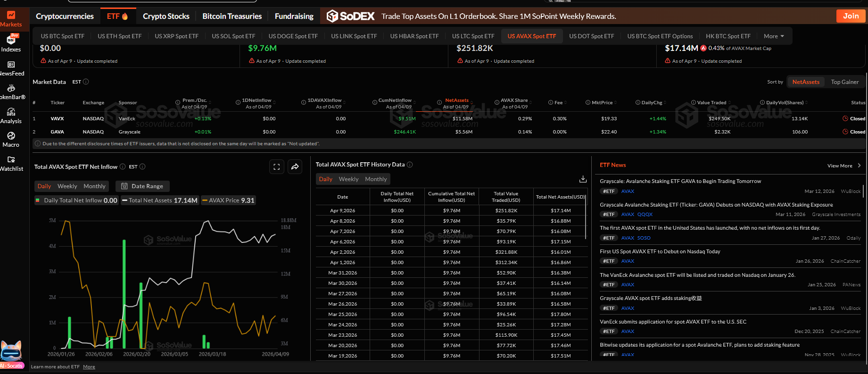Switch to the Crypto Stocks tab
The height and width of the screenshot is (374, 868).
tap(166, 17)
